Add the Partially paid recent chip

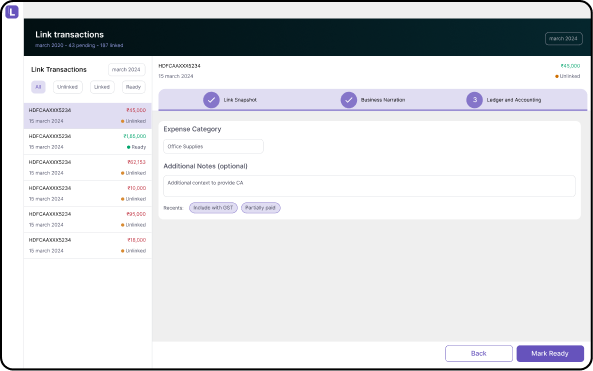(x=261, y=208)
